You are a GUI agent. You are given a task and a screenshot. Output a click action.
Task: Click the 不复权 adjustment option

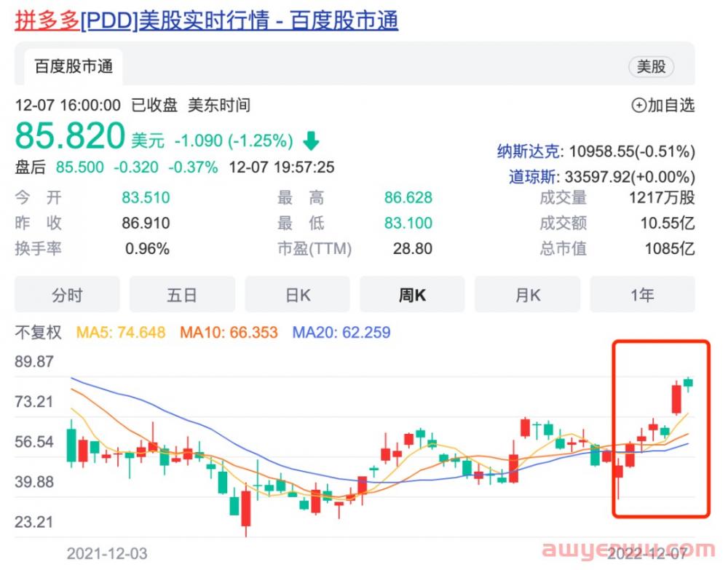pos(41,333)
